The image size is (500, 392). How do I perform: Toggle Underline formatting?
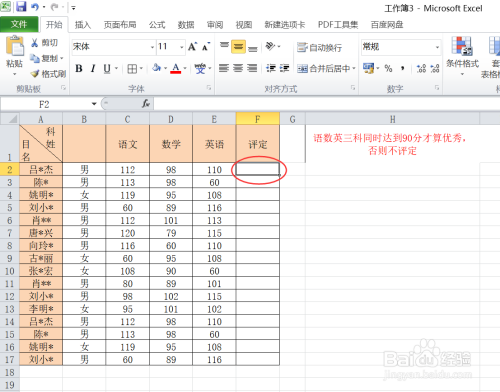pyautogui.click(x=107, y=69)
